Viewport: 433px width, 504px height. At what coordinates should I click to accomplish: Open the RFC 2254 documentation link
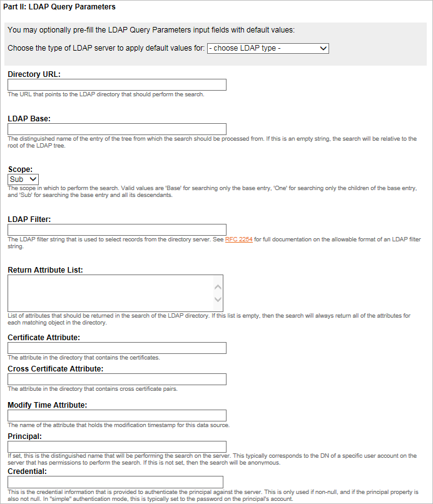tap(238, 239)
